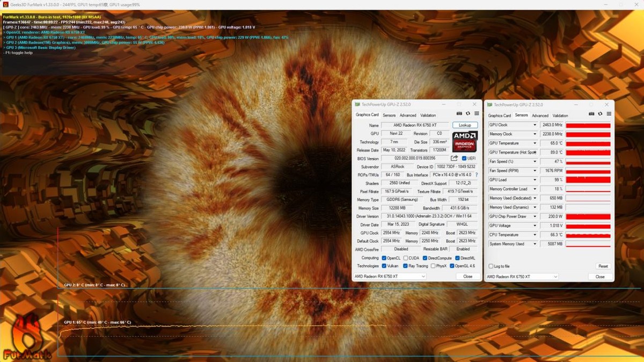Expand the GPU Clock sensor dropdown
Viewport: 644px width, 362px height.
535,125
